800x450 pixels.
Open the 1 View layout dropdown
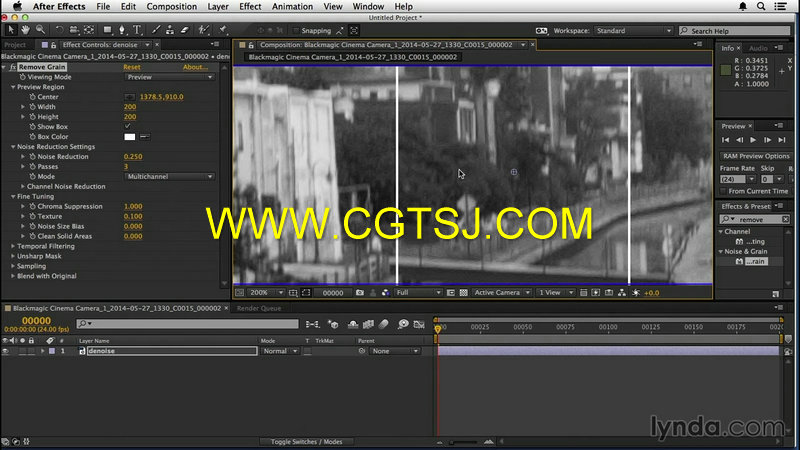[556, 293]
